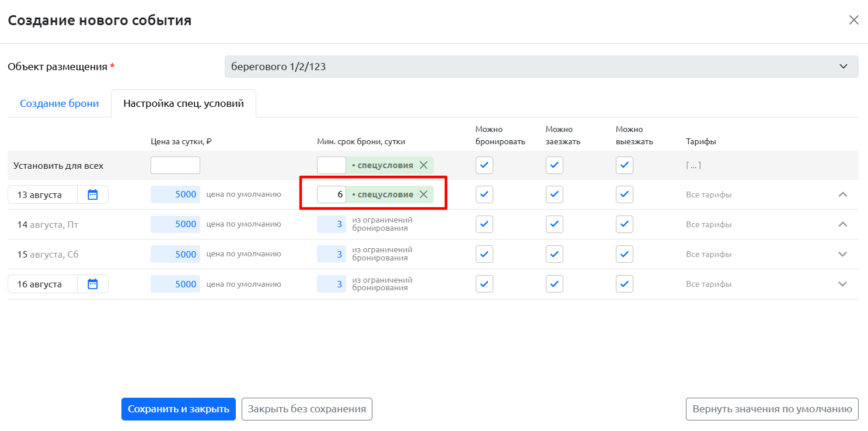Open Объект размещения dropdown берегового 1/2/123
The image size is (868, 431).
[541, 67]
